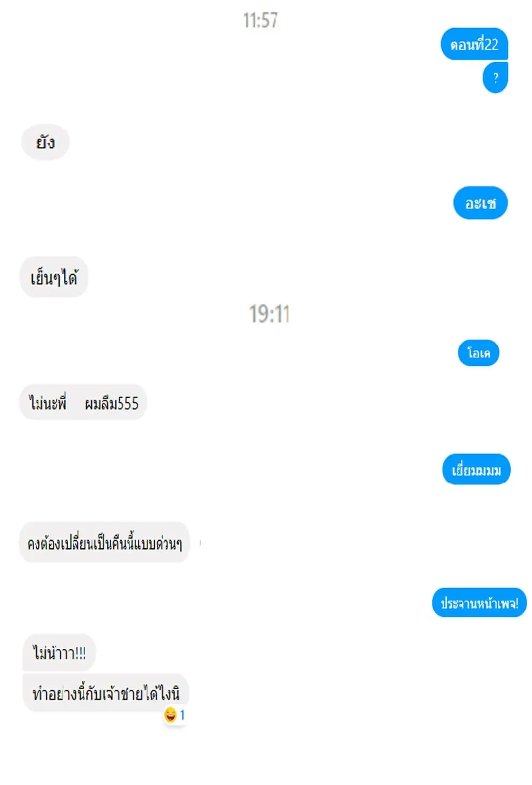Click the number 22 in the top bubble
532x785 pixels.
492,44
